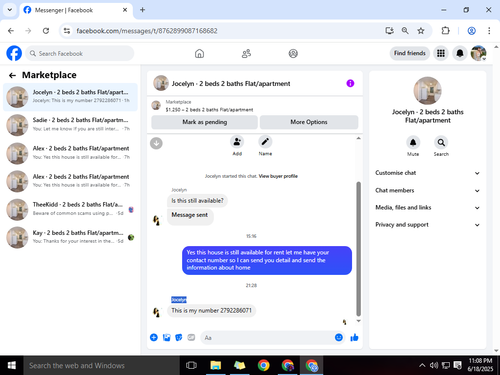The image size is (500, 375).
Task: Click More Options button
Action: tap(309, 122)
